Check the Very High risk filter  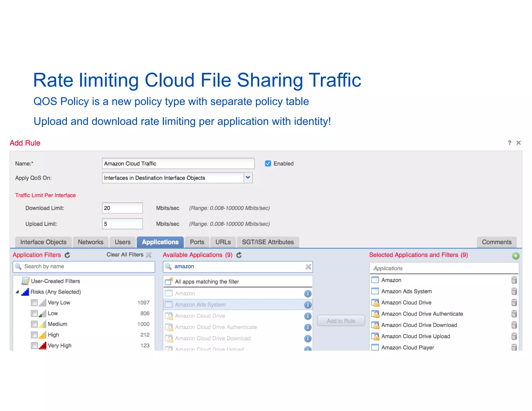[x=34, y=346]
